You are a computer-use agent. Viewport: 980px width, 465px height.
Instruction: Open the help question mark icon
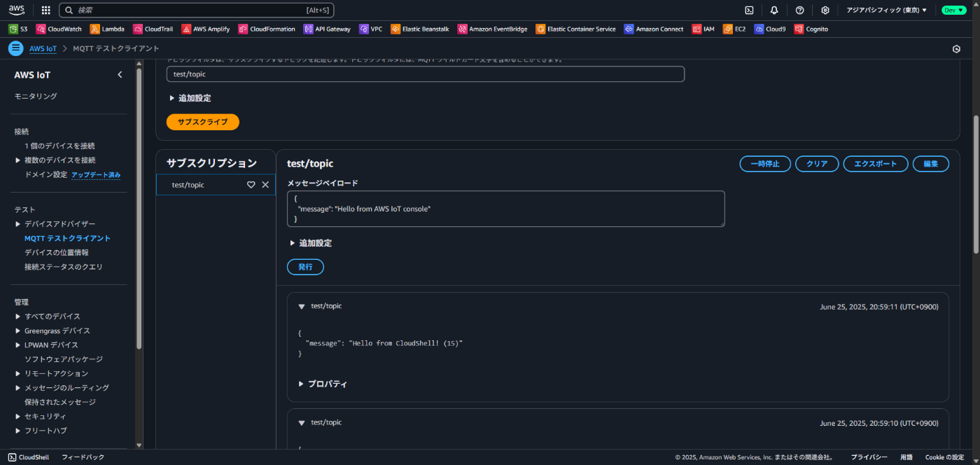tap(799, 10)
